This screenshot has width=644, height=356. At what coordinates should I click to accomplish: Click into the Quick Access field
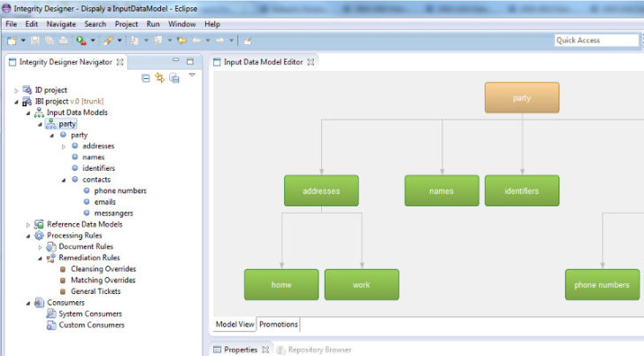tap(596, 40)
